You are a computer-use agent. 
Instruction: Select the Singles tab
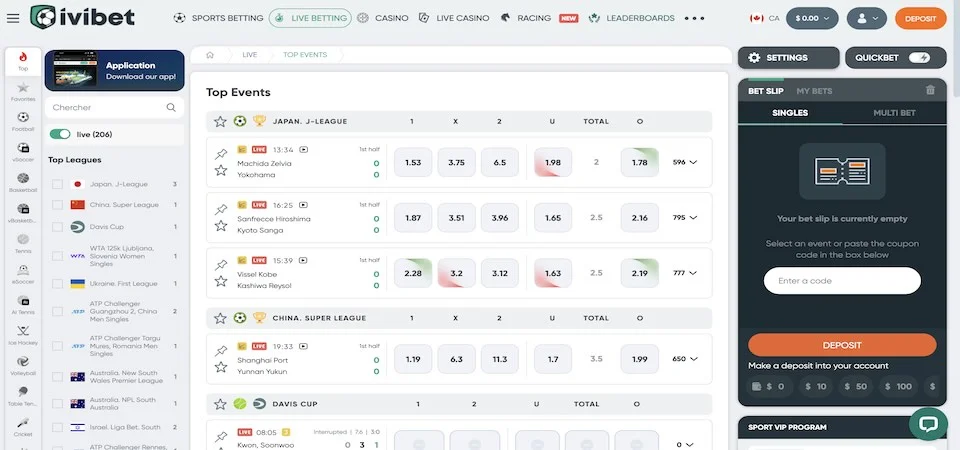[x=790, y=113]
